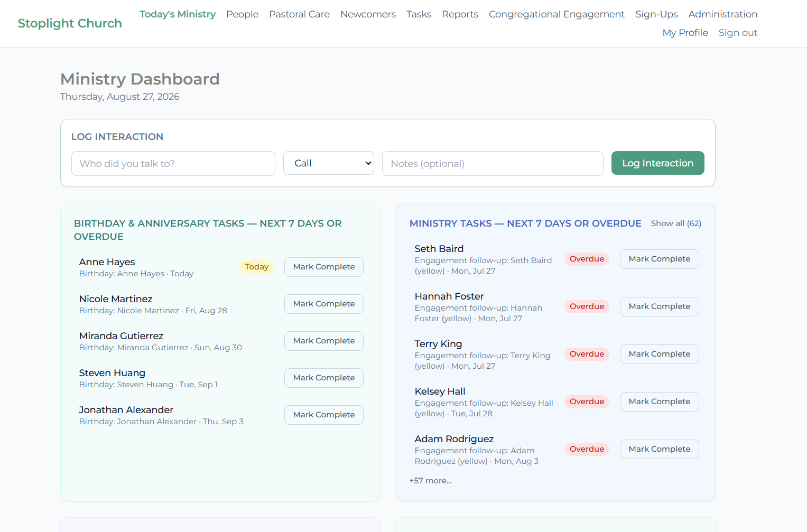Click the Today badge on Anne Hayes
This screenshot has width=807, height=532.
tap(257, 267)
